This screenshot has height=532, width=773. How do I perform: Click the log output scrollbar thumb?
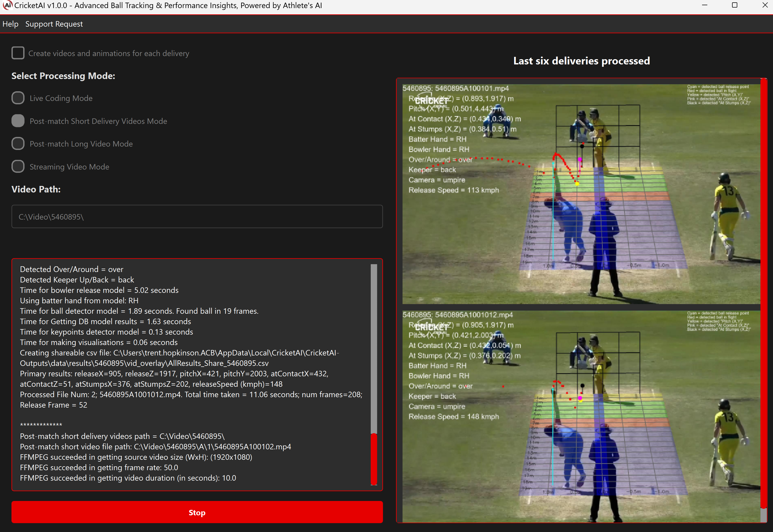pos(374,459)
